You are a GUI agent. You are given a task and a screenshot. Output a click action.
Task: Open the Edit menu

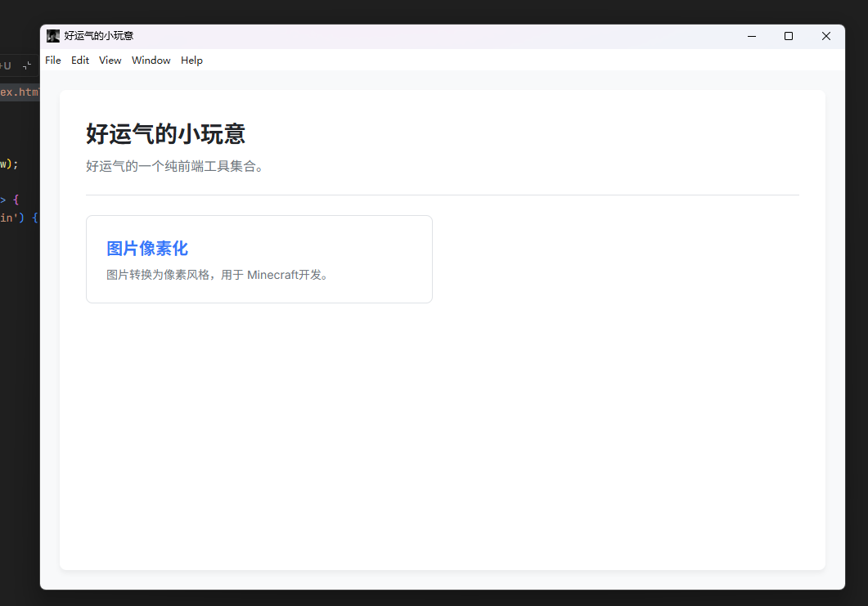point(79,60)
